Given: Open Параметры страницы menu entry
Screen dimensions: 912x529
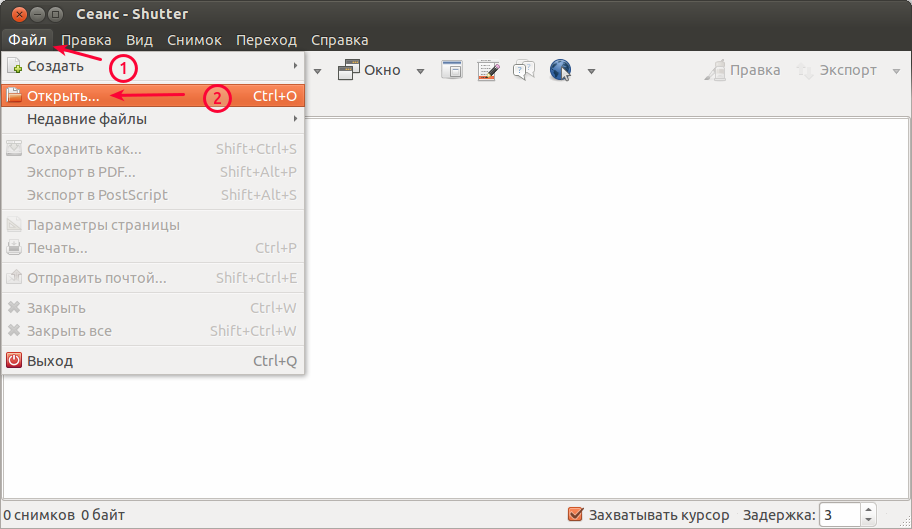Looking at the screenshot, I should tap(153, 225).
